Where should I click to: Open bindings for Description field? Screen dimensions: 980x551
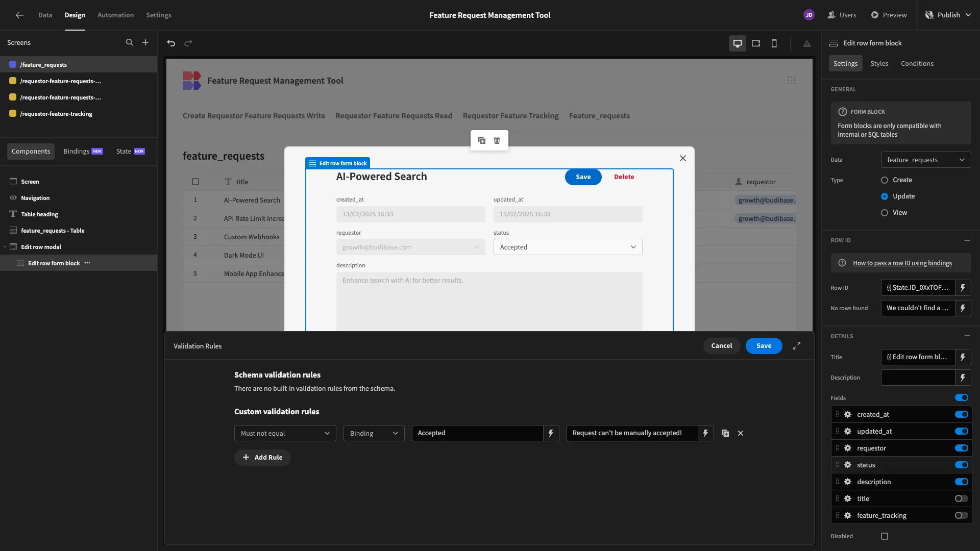(963, 378)
